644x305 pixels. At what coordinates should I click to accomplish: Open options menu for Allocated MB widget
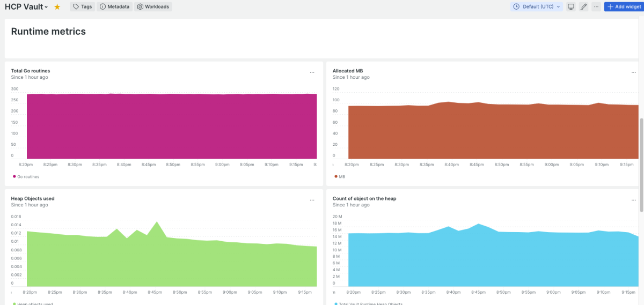[633, 72]
